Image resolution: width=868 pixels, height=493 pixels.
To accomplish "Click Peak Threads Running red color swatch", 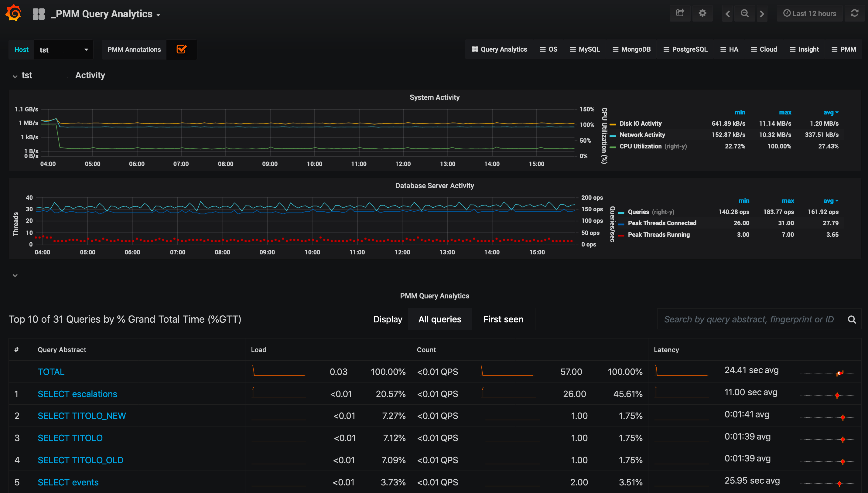I will tap(621, 236).
